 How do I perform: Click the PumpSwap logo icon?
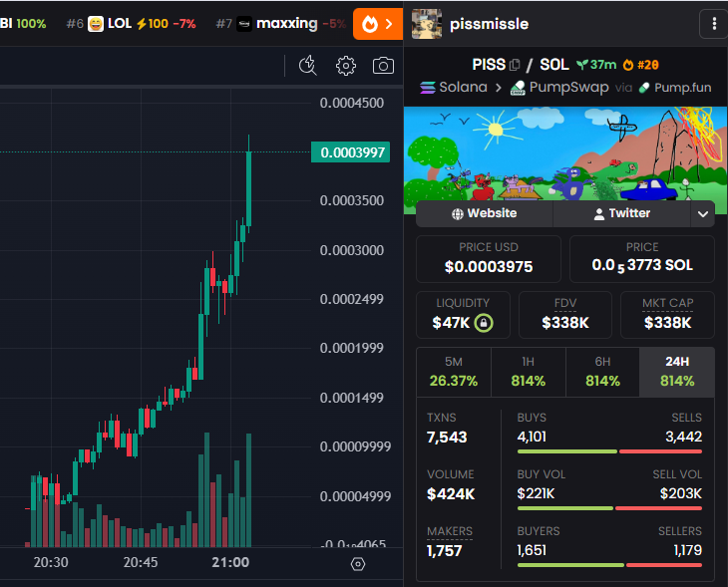tap(518, 88)
